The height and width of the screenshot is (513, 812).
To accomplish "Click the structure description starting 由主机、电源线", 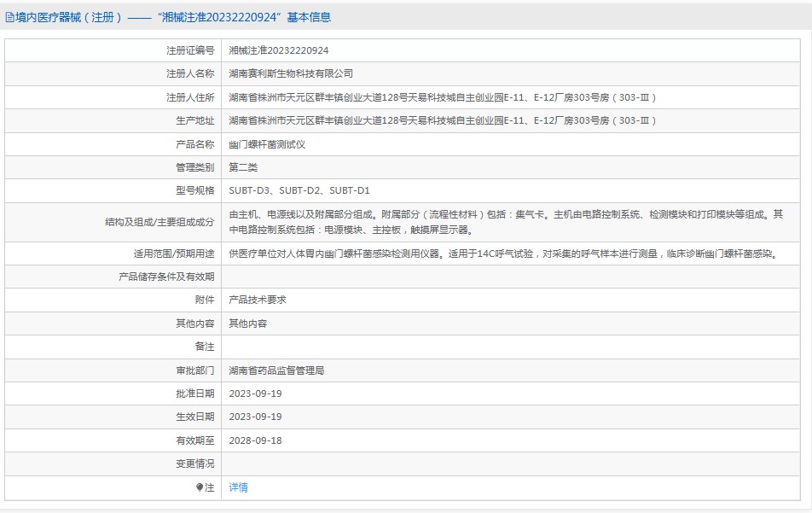I will [x=506, y=222].
